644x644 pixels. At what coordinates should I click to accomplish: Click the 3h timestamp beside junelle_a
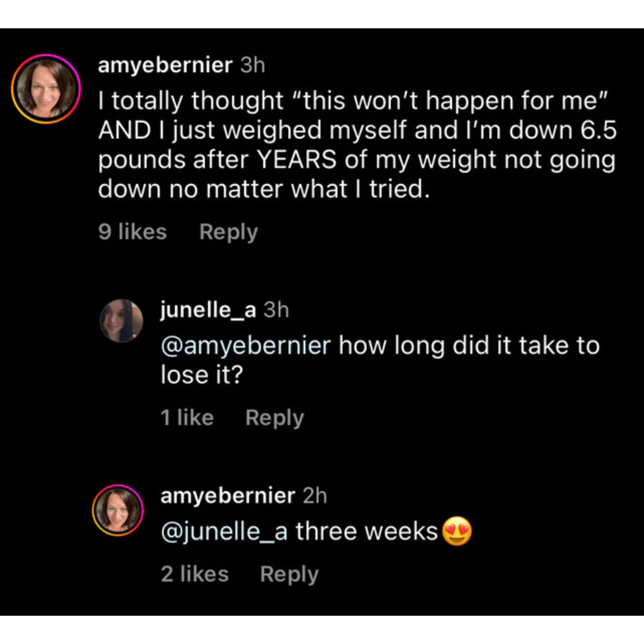coord(276,310)
